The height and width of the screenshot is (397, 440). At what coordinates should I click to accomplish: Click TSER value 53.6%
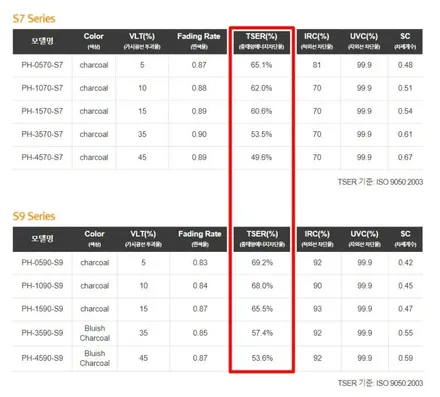click(262, 358)
